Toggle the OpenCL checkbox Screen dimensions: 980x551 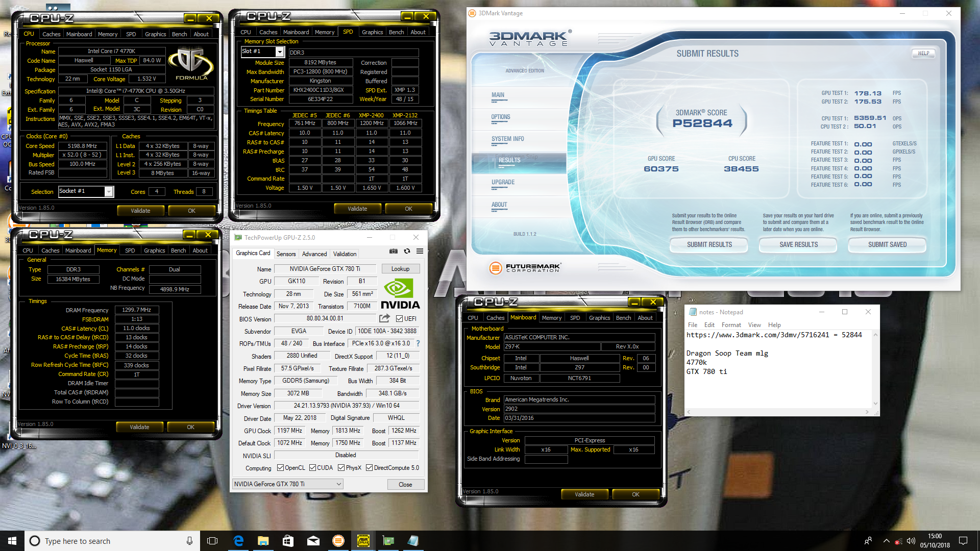click(280, 468)
